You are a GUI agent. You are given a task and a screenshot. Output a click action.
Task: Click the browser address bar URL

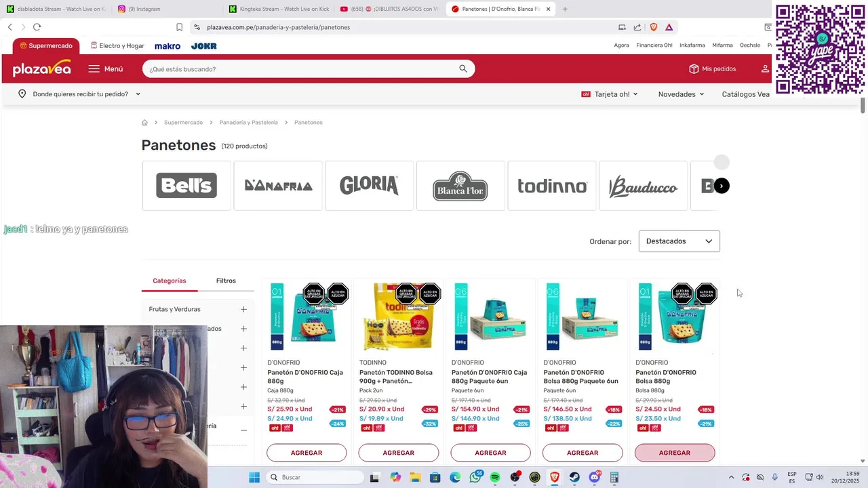click(278, 27)
